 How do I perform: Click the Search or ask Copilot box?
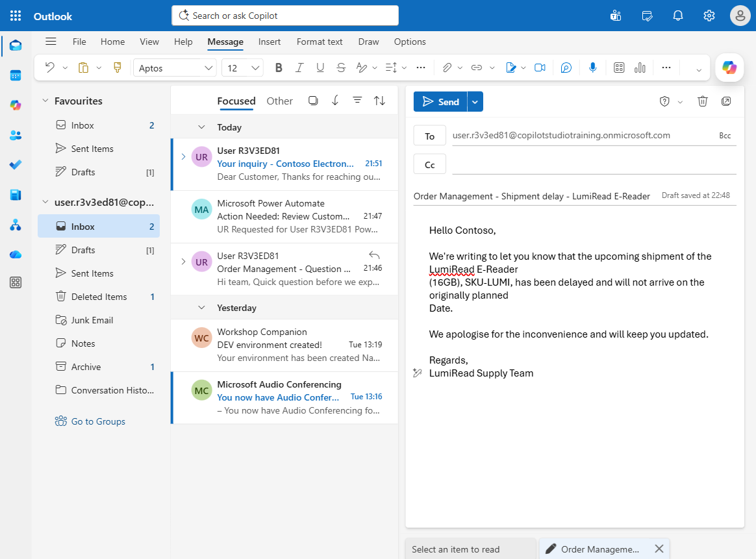coord(285,16)
